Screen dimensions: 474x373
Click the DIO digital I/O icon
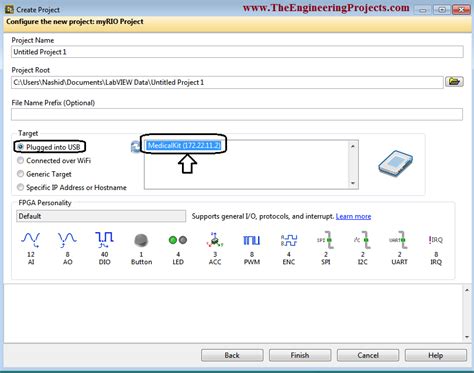[x=104, y=240]
